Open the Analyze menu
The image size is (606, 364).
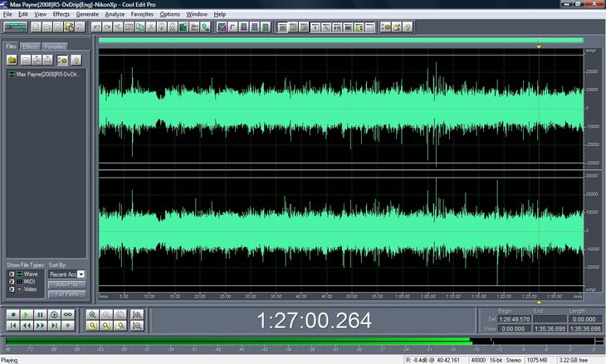coord(115,14)
